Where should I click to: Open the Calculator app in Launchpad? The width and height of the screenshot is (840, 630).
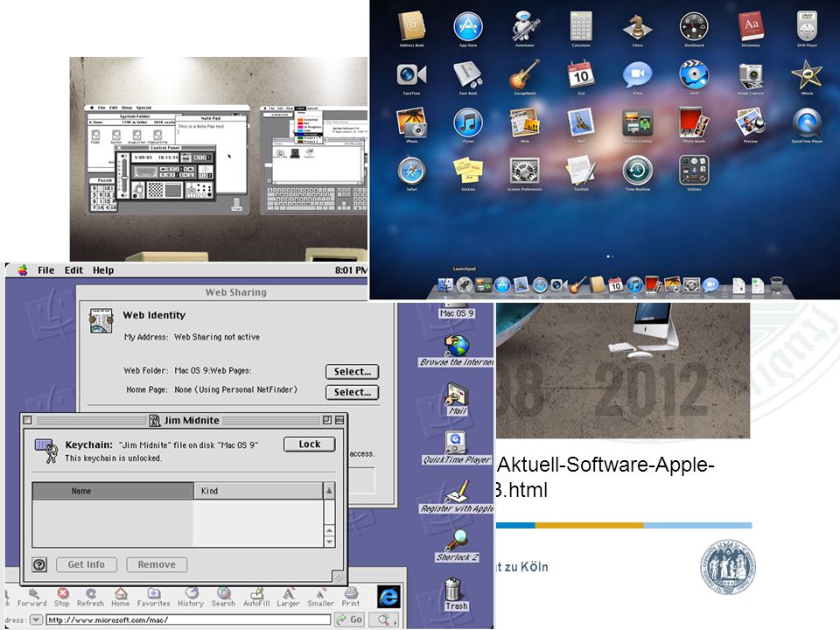[581, 27]
